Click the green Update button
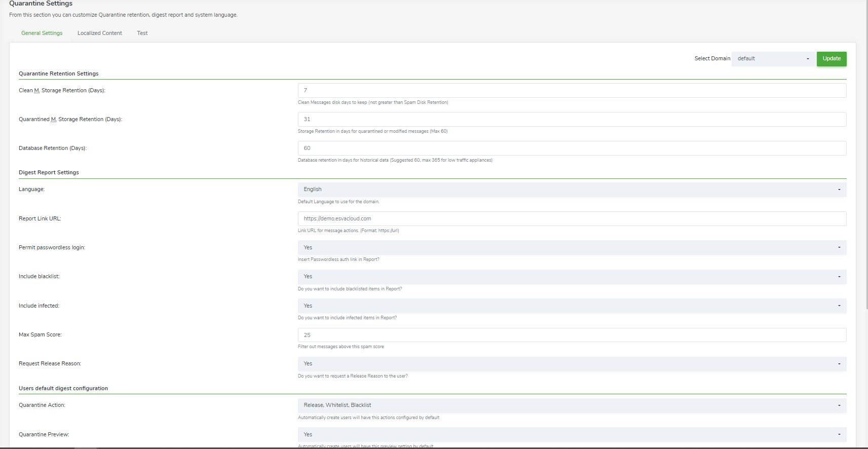The image size is (868, 449). point(832,59)
